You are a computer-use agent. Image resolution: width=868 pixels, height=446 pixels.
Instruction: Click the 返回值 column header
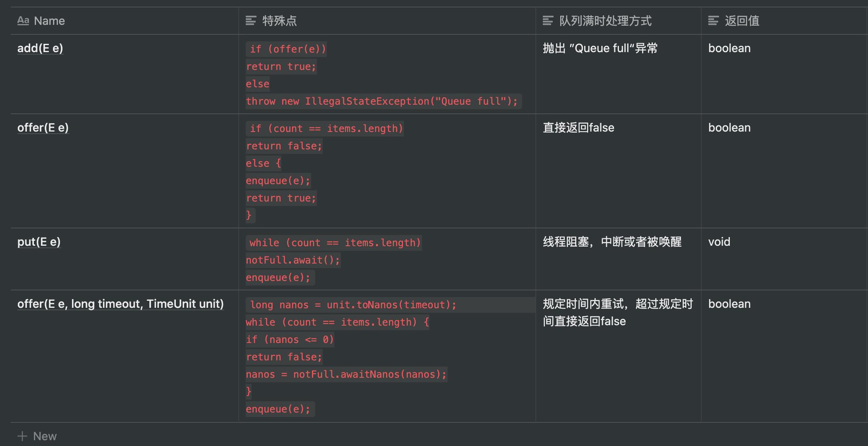[x=784, y=21]
